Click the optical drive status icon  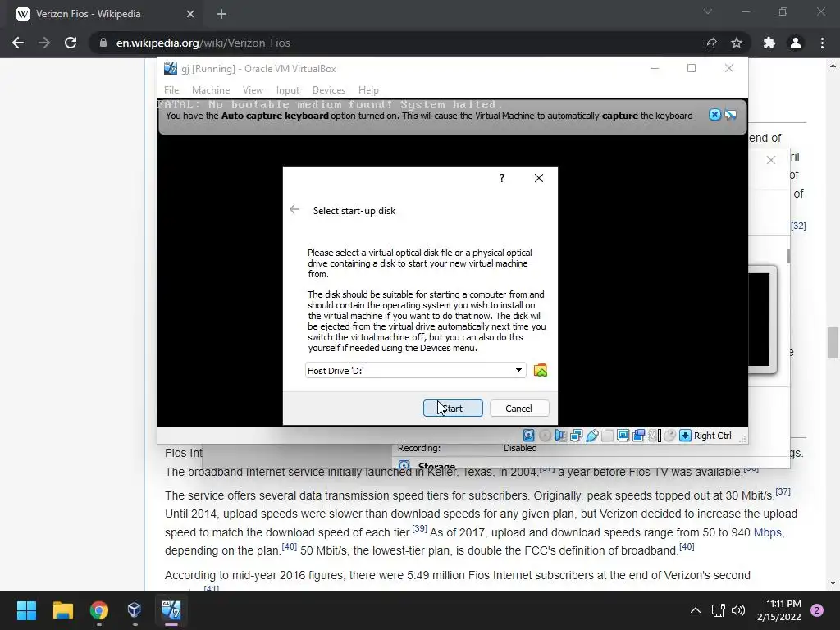(545, 435)
